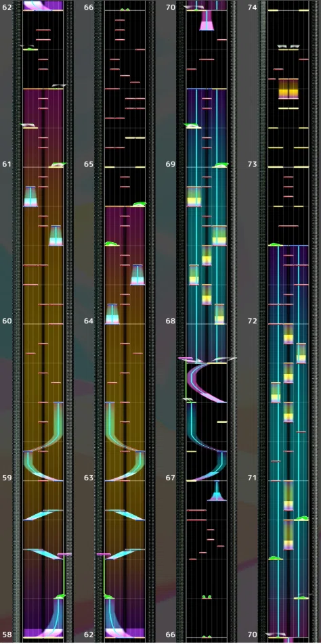The image size is (321, 644).
Task: Click the measure 65 label
Action: coord(89,164)
